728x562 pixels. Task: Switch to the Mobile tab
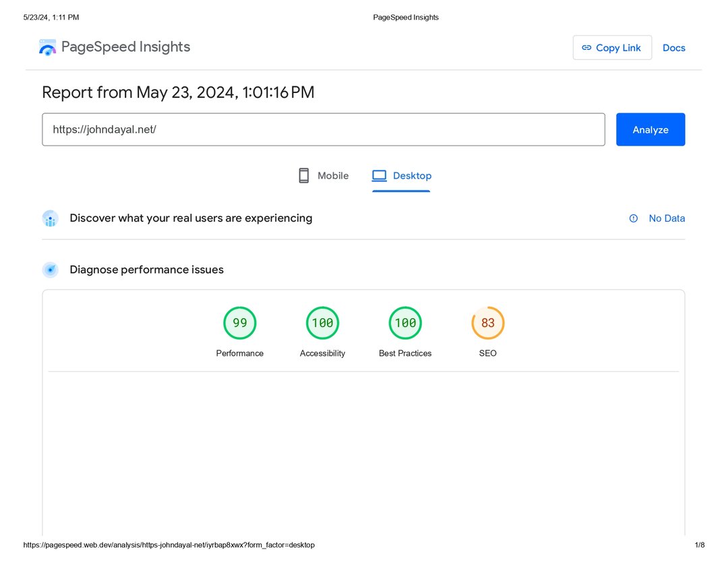tap(324, 176)
